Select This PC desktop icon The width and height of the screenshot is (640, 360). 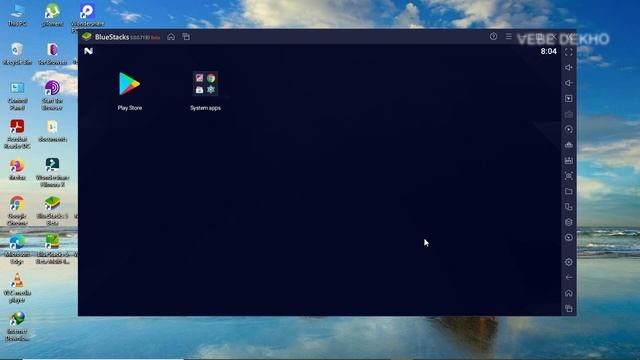point(17,15)
